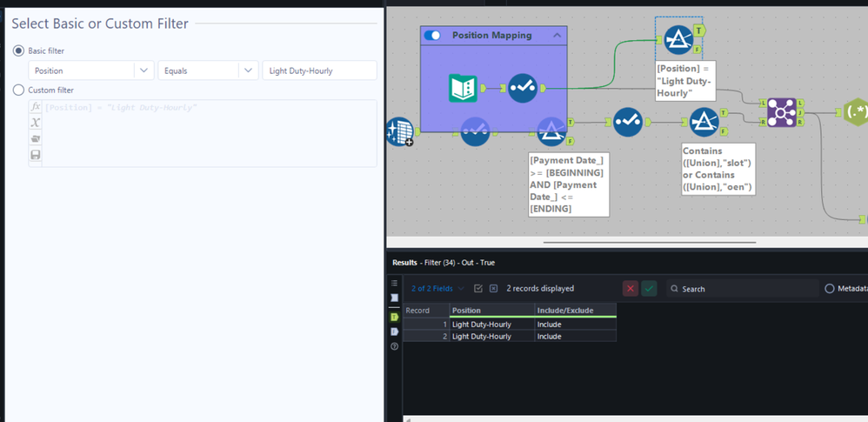Click the Position column header
This screenshot has width=868, height=422.
(492, 310)
